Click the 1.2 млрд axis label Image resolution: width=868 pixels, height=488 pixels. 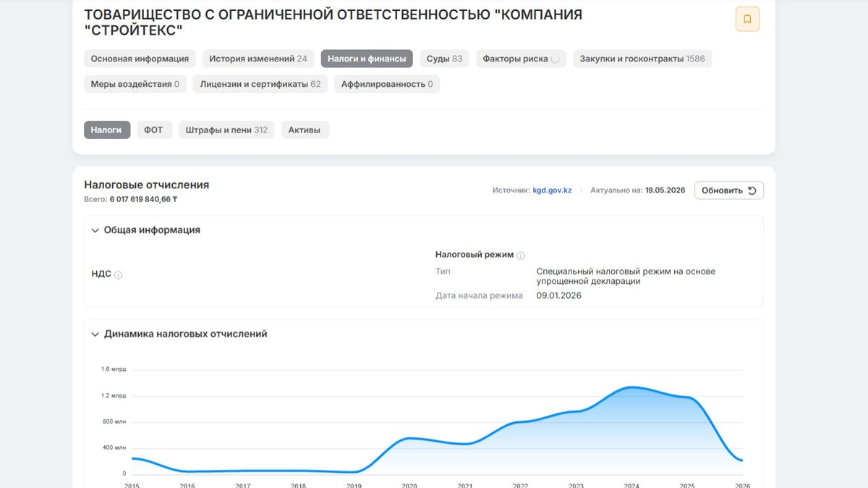coord(114,395)
